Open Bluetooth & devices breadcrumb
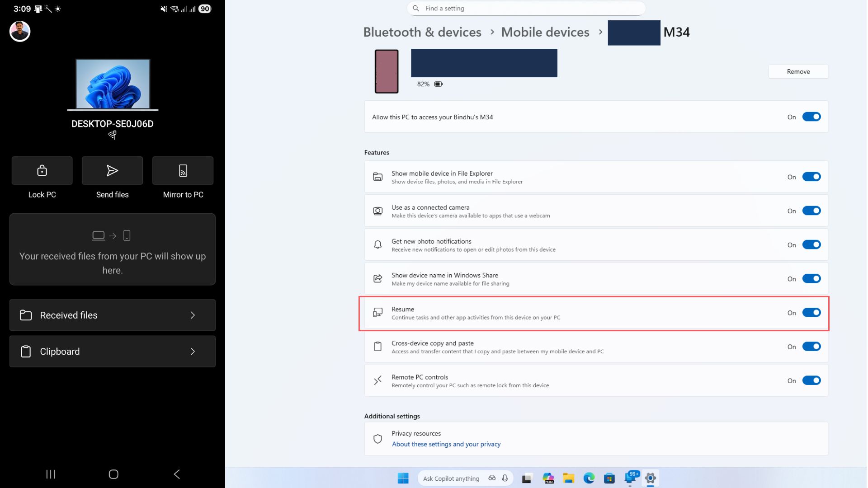This screenshot has width=868, height=488. tap(422, 32)
